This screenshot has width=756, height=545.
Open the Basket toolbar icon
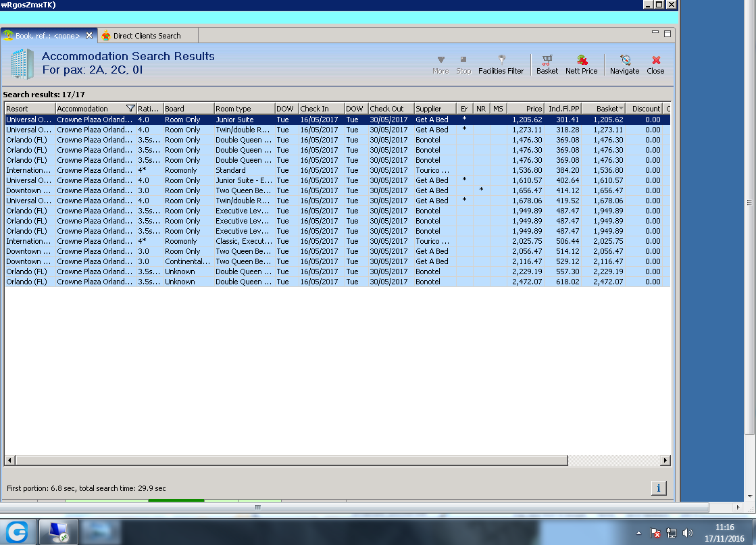tap(547, 65)
